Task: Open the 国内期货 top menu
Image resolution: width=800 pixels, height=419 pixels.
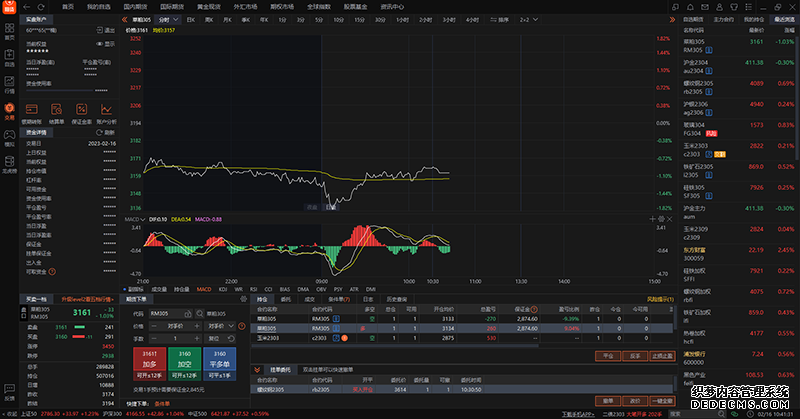Action: (x=136, y=6)
